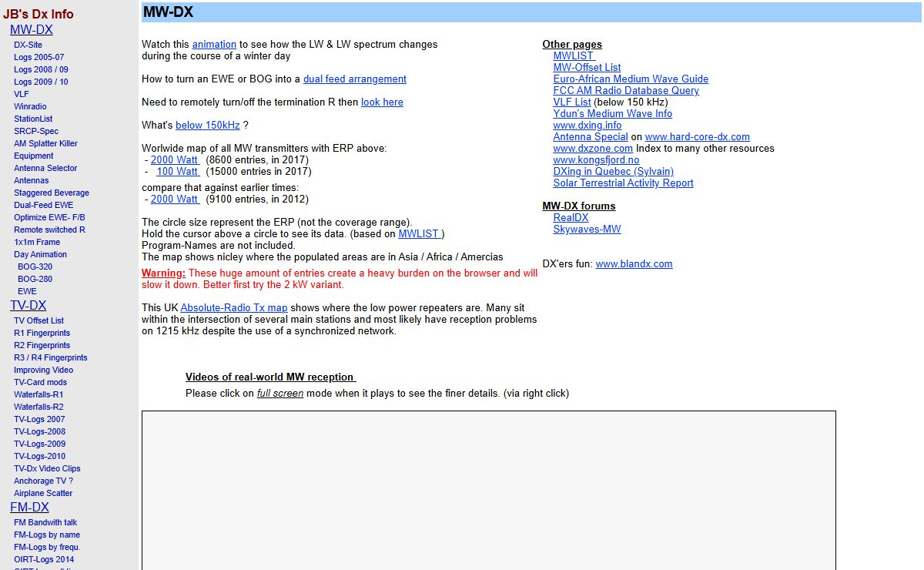Open BOG-320 sidebar link
The width and height of the screenshot is (924, 570).
(35, 267)
